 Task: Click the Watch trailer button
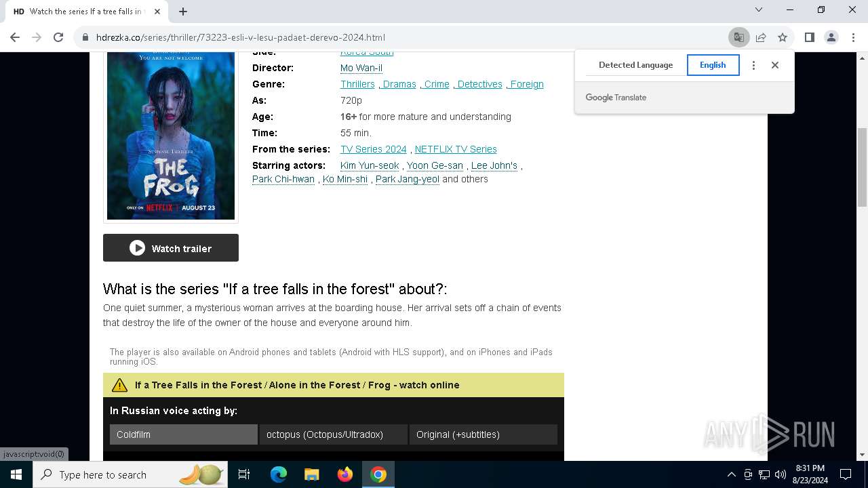coord(171,248)
